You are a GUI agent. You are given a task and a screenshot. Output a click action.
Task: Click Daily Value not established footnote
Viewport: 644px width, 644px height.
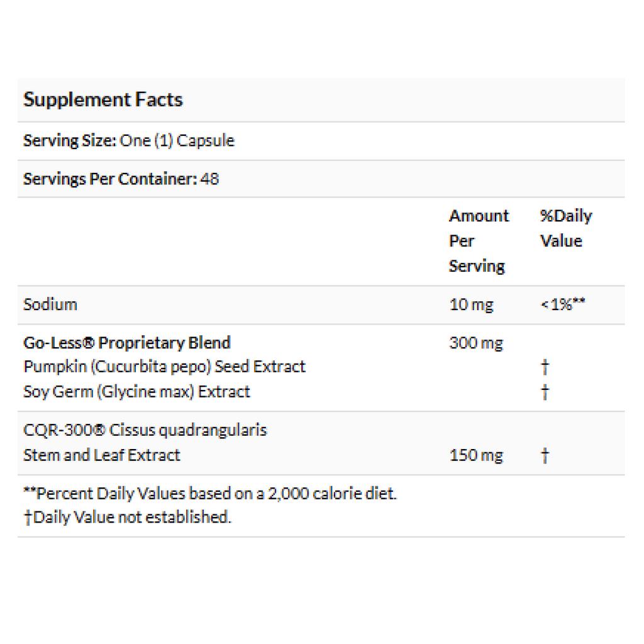click(x=127, y=517)
